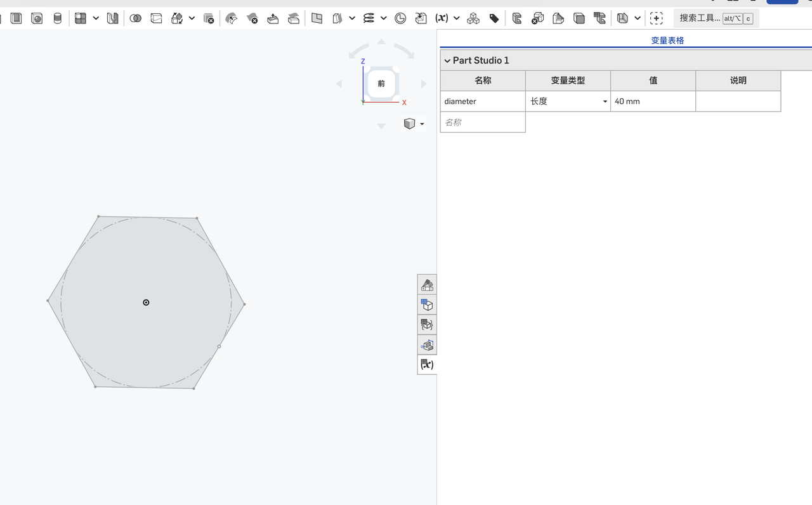Click the 变量类型 column header
Screen dimensions: 812x505
(568, 81)
